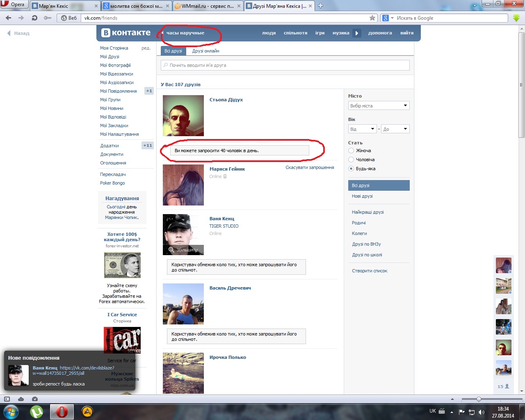Open the volume speaker tray icon

[481, 412]
